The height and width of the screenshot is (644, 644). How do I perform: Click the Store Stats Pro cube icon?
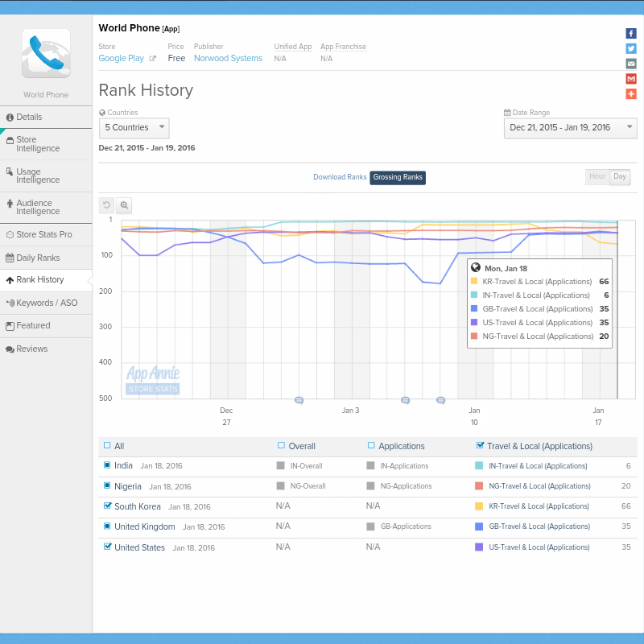pyautogui.click(x=10, y=234)
